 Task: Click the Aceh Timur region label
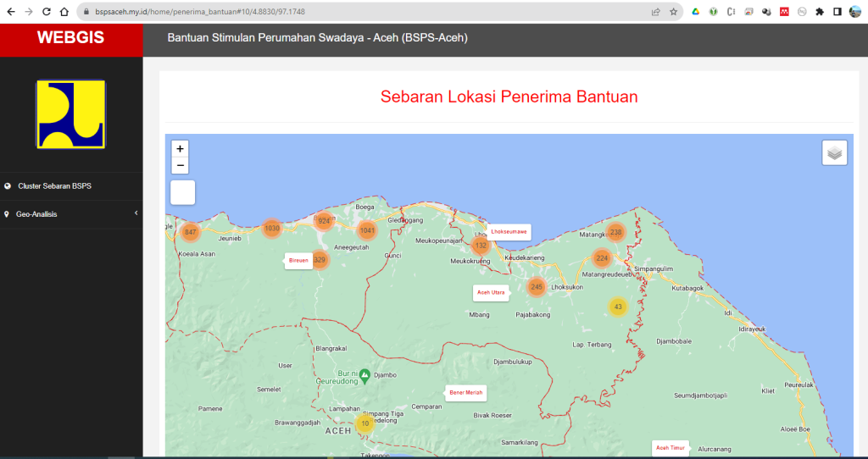[x=670, y=448]
